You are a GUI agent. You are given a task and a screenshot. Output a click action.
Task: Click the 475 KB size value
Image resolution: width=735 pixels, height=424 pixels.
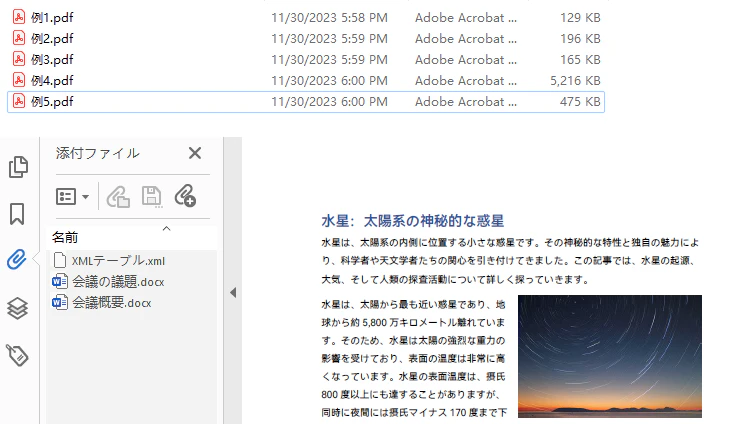pyautogui.click(x=580, y=102)
